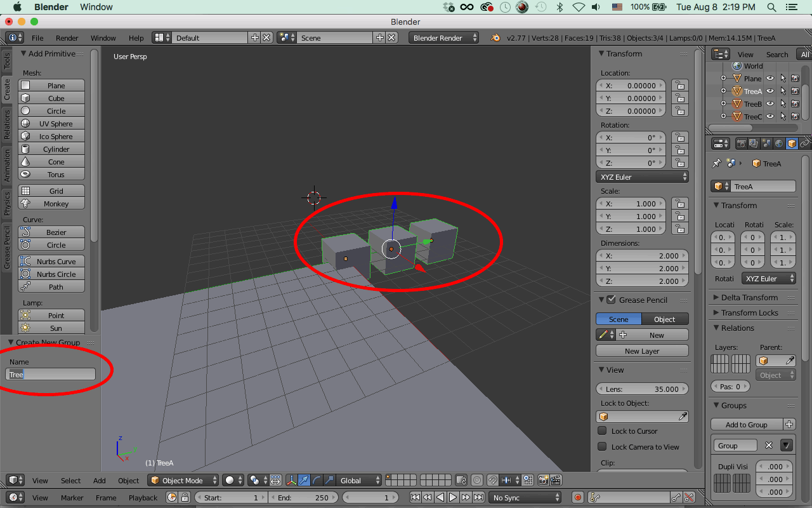The image size is (812, 508).
Task: Hide Plane using its eye icon
Action: coord(770,78)
